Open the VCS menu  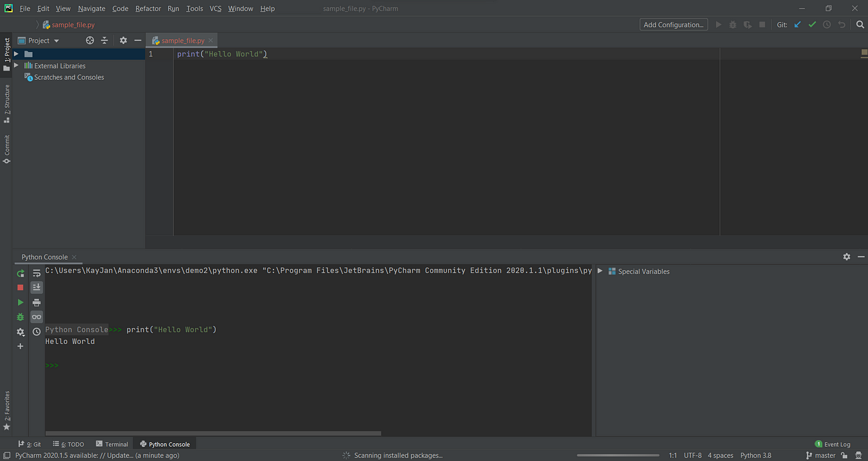[215, 9]
